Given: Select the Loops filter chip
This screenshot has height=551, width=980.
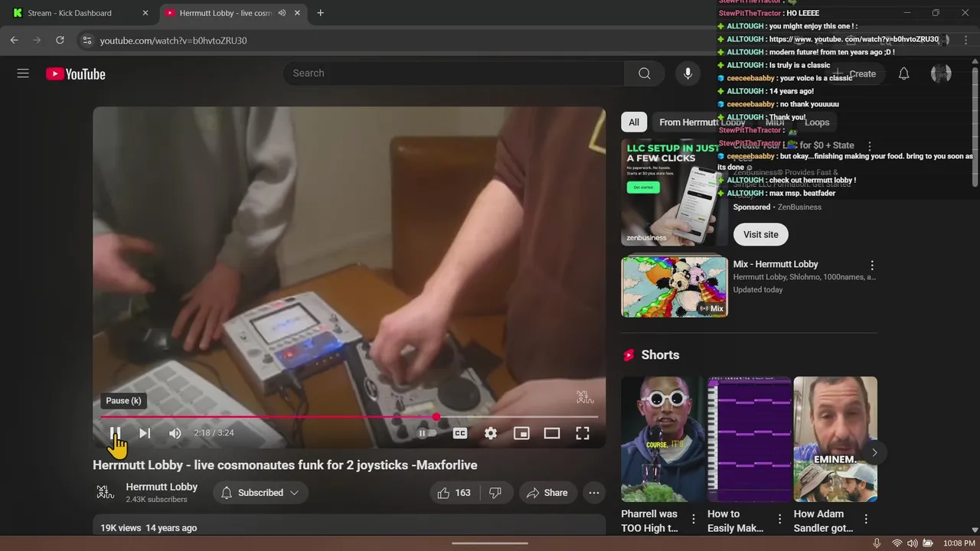Looking at the screenshot, I should 817,122.
